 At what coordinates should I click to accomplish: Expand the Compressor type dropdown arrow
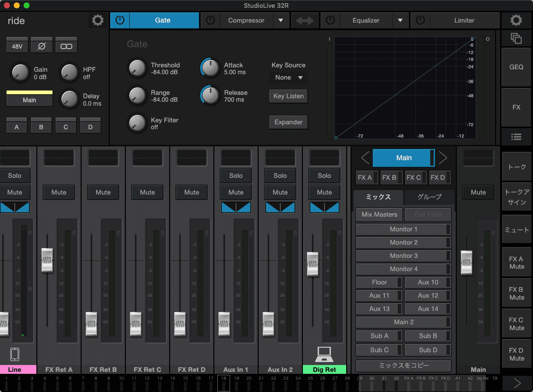(281, 21)
